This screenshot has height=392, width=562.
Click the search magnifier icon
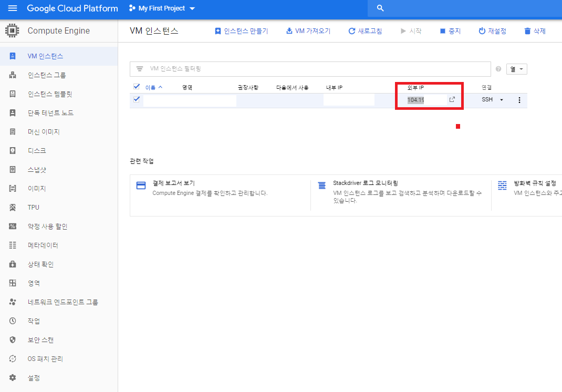coord(380,8)
